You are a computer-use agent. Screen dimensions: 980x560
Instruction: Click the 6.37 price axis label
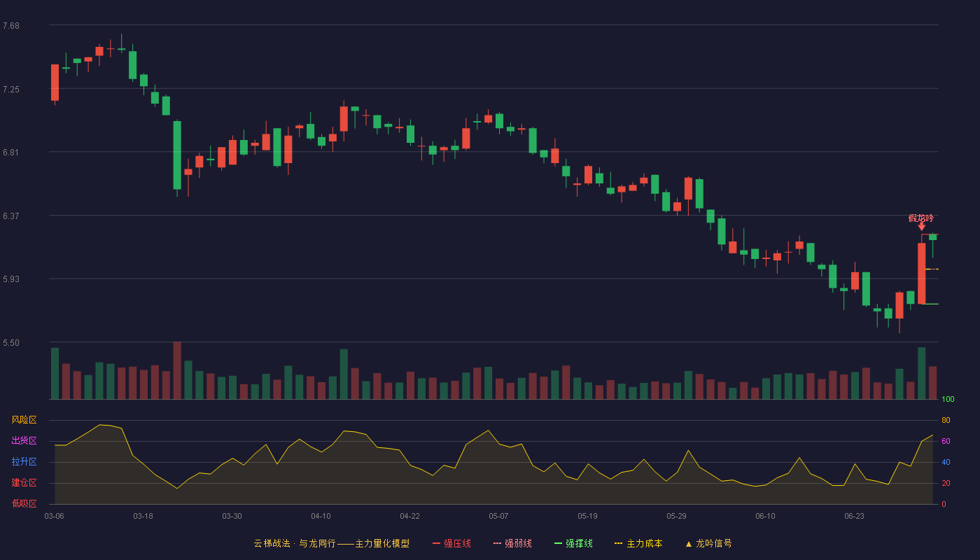pyautogui.click(x=10, y=216)
